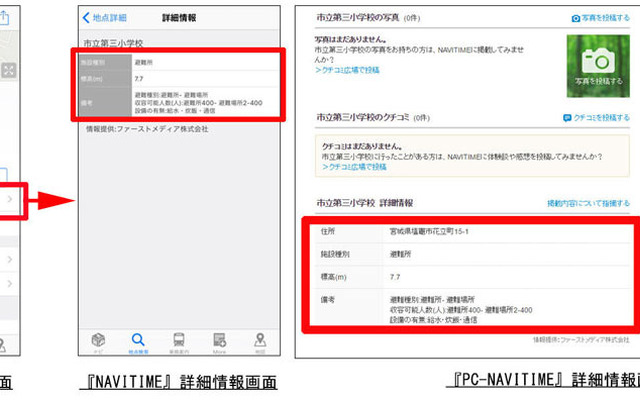
Task: Click the 備考 label in the PC table
Action: pos(327,300)
